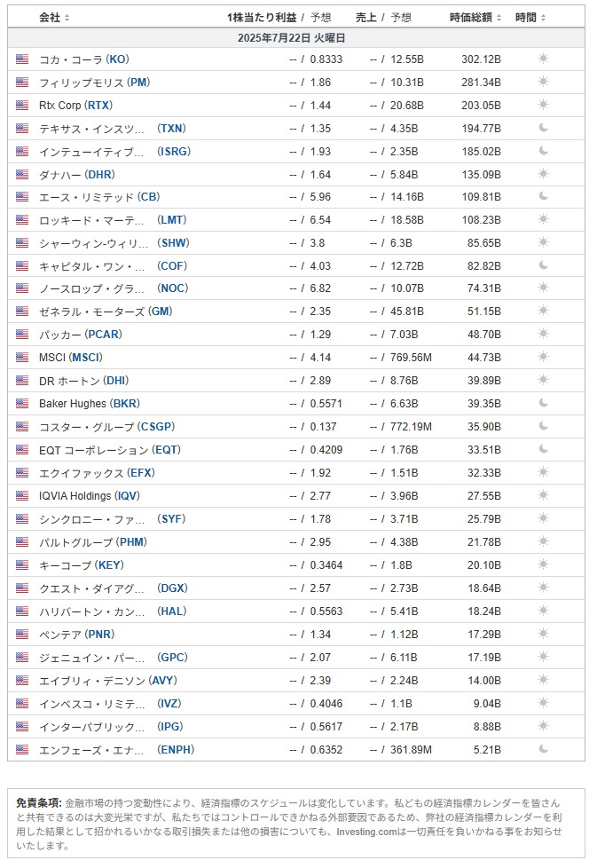The height and width of the screenshot is (868, 597).
Task: Open the ISRG ticker link
Action: point(174,151)
